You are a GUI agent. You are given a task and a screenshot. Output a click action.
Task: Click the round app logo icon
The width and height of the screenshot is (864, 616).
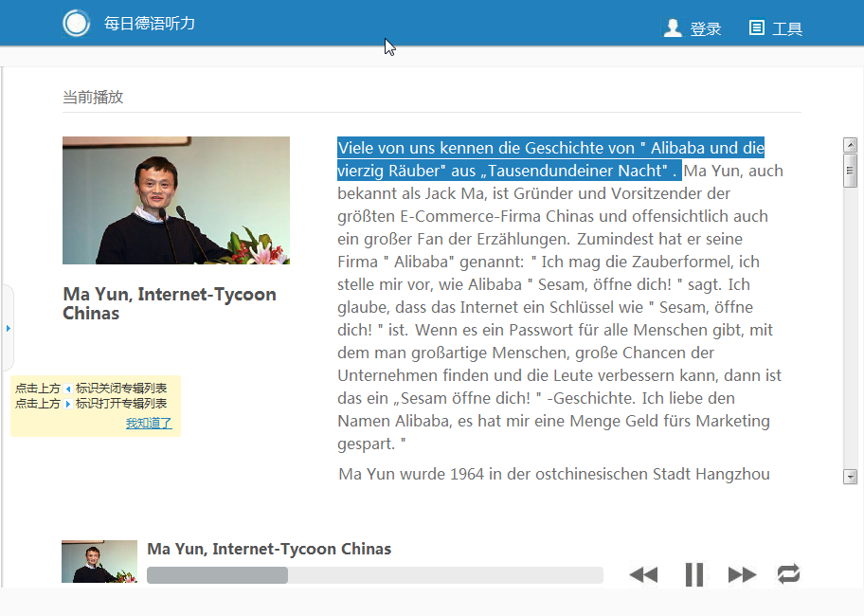[76, 23]
